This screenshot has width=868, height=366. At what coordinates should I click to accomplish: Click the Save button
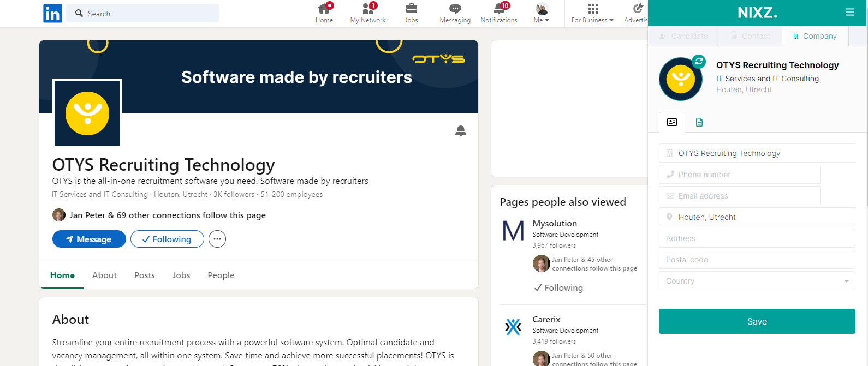tap(757, 321)
